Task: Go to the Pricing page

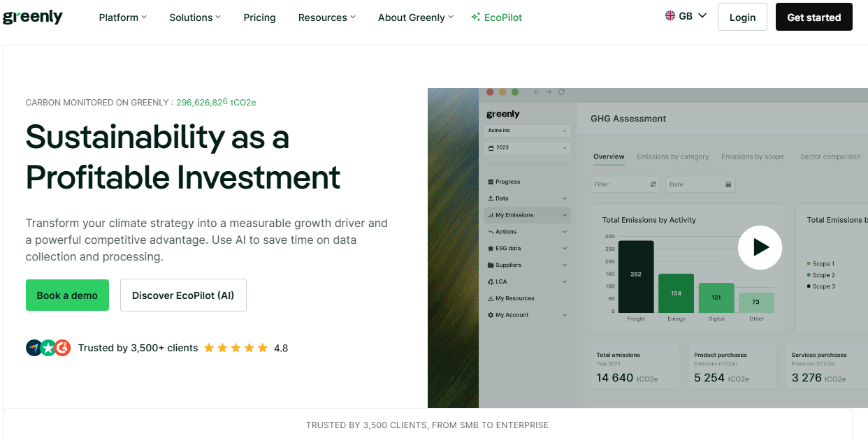Action: (x=259, y=17)
